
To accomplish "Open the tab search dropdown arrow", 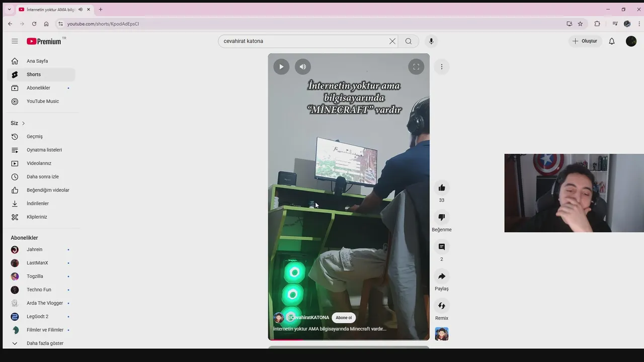I will (x=9, y=9).
